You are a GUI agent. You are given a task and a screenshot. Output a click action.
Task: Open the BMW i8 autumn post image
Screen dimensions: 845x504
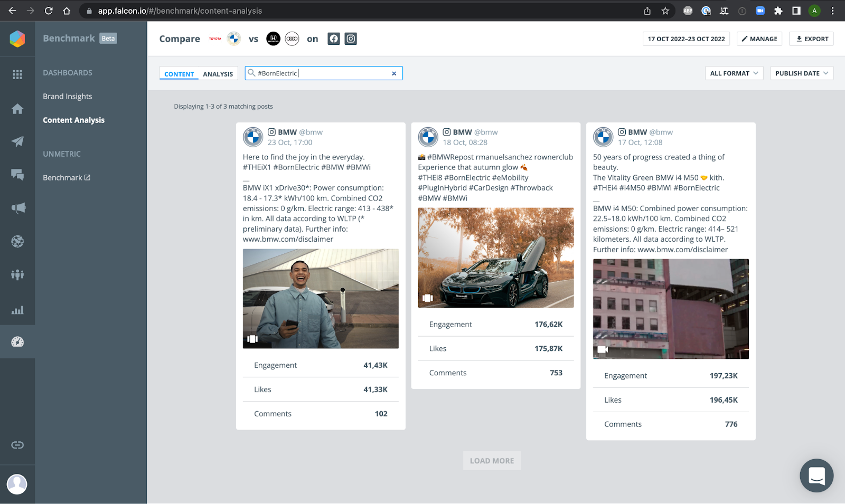tap(496, 258)
